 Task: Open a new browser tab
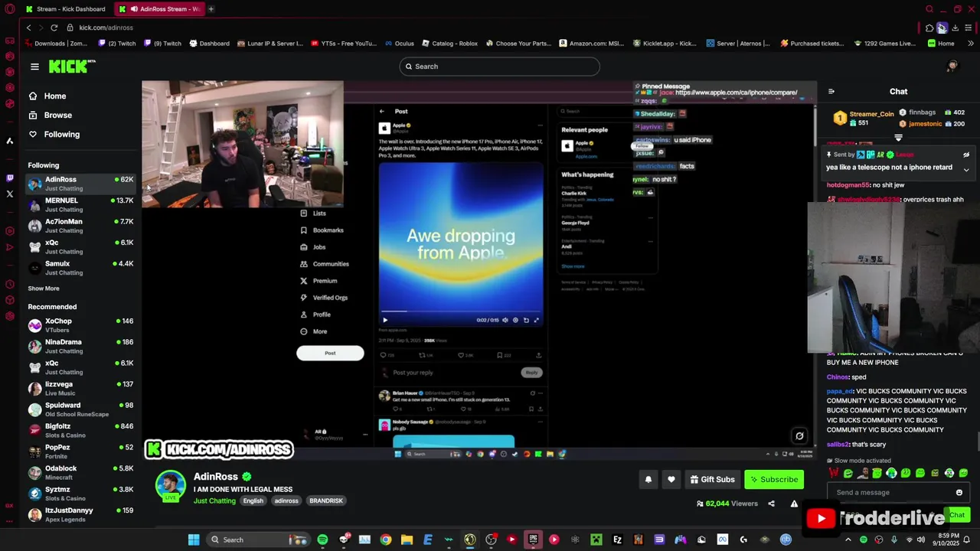coord(211,9)
